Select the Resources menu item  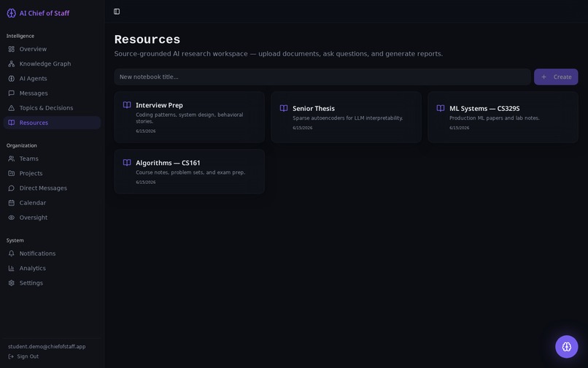(52, 123)
